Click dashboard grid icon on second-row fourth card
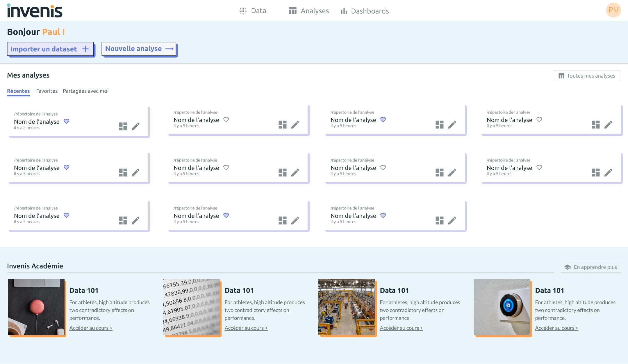The height and width of the screenshot is (364, 628). 596,173
